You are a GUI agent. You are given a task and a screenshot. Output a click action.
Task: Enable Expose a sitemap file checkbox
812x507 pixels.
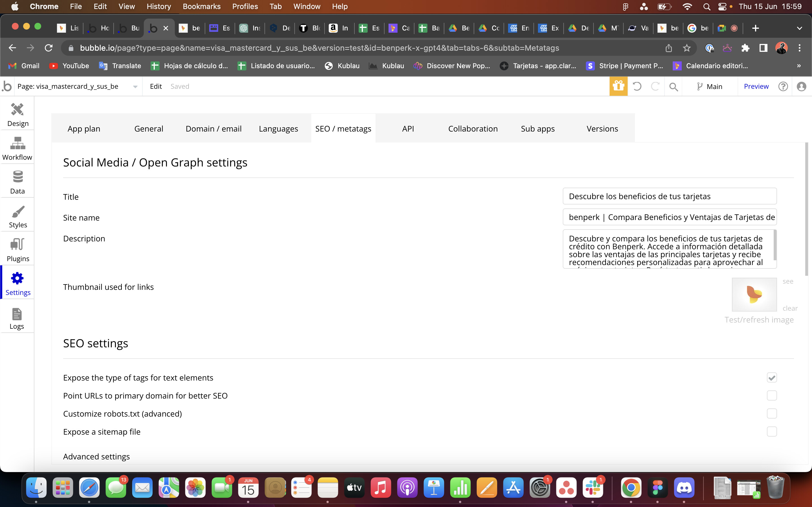[771, 432]
